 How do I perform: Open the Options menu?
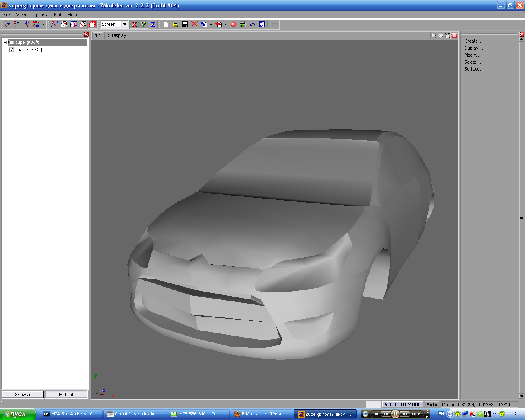[x=40, y=15]
